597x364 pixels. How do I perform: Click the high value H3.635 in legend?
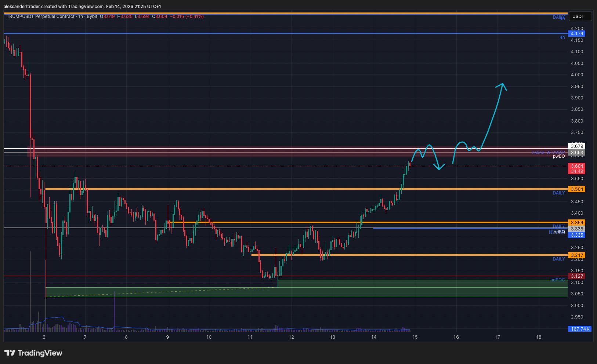(x=125, y=17)
